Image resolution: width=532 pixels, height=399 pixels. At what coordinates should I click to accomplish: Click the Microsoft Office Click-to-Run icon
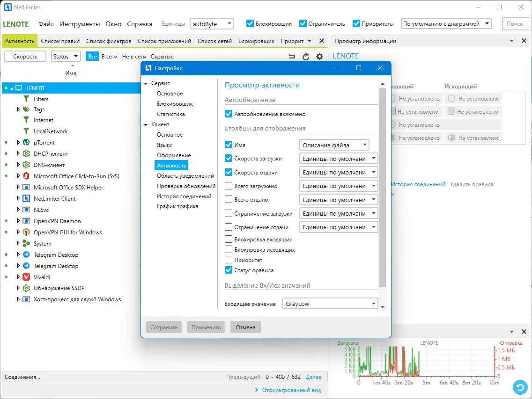click(26, 176)
